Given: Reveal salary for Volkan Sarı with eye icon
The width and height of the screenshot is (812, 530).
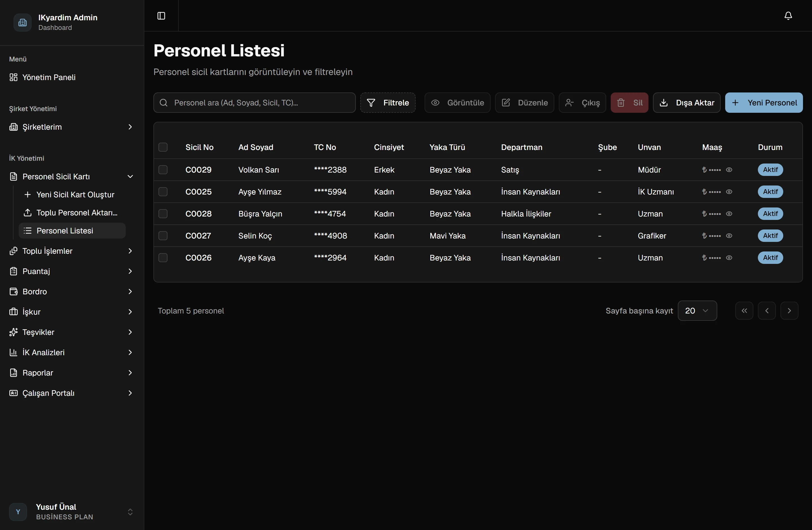Looking at the screenshot, I should coord(729,170).
